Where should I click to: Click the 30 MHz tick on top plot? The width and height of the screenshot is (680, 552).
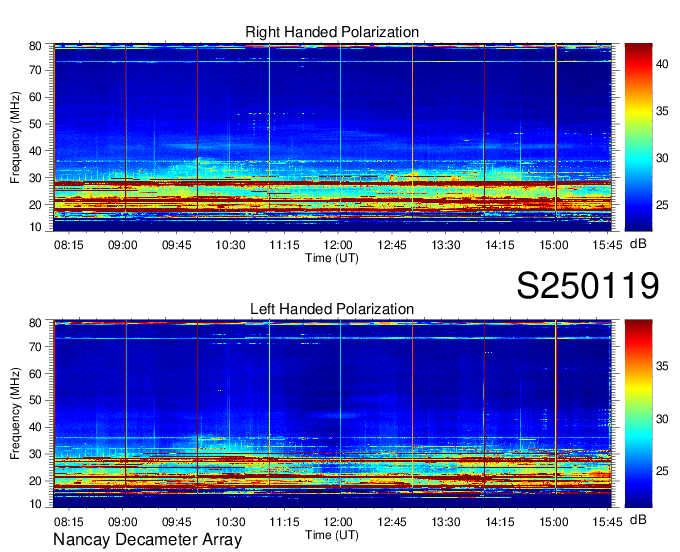[35, 178]
